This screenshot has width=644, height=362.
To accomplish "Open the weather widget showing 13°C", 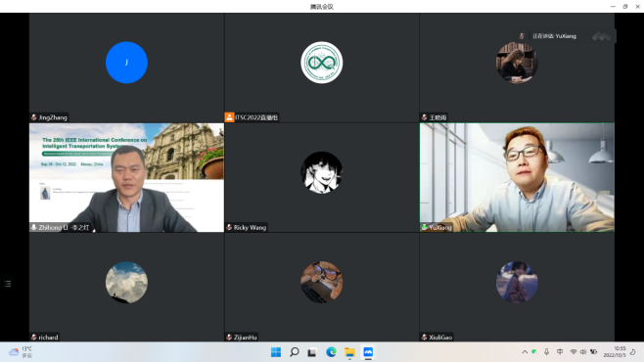I will click(21, 352).
